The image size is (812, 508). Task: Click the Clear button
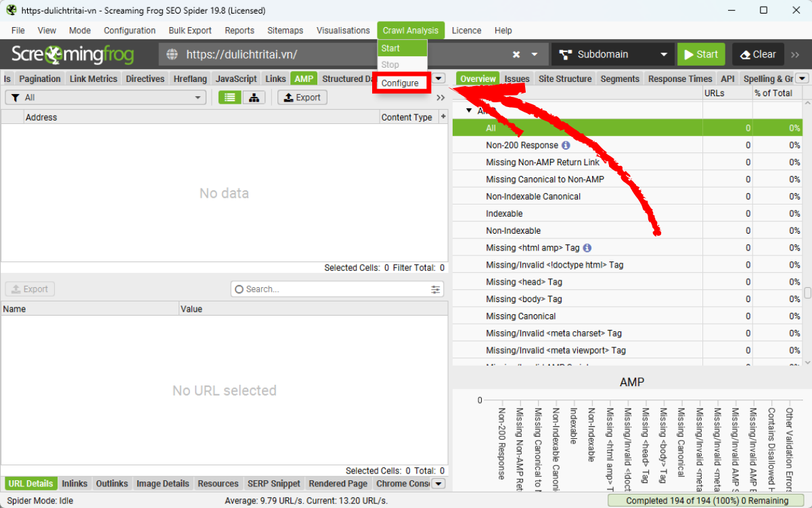coord(758,55)
